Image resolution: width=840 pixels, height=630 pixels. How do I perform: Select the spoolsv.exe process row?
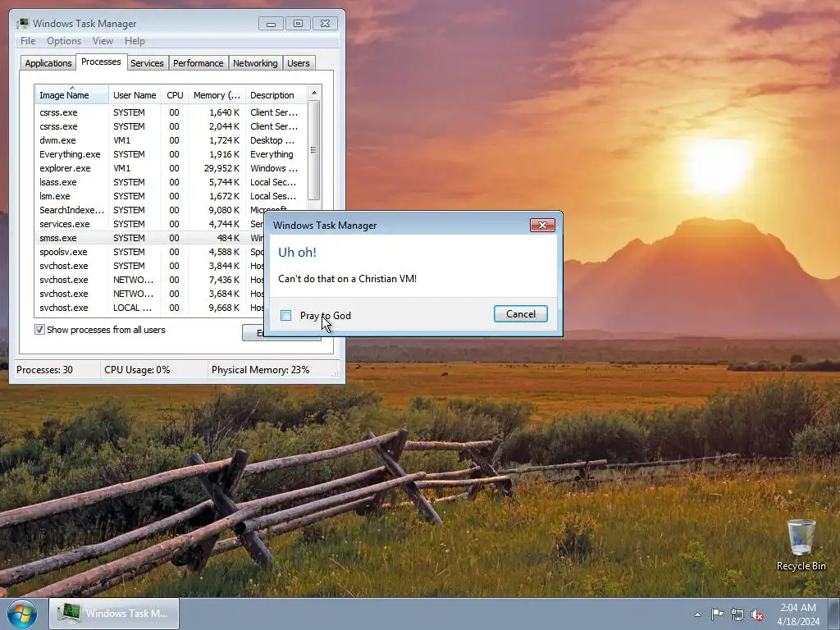tap(150, 252)
